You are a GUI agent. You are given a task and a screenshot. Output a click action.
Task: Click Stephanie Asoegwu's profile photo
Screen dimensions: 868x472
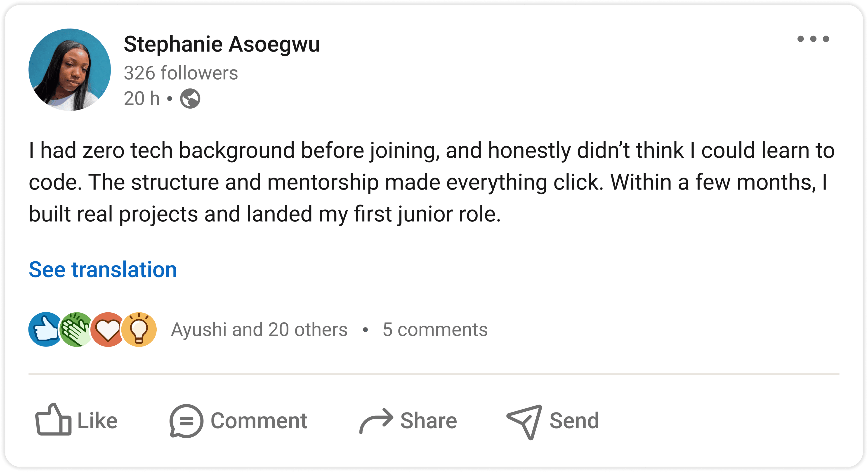point(70,70)
